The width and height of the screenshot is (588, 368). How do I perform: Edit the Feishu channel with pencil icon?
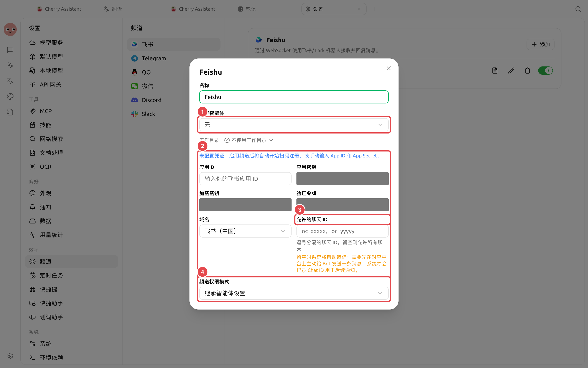click(511, 71)
